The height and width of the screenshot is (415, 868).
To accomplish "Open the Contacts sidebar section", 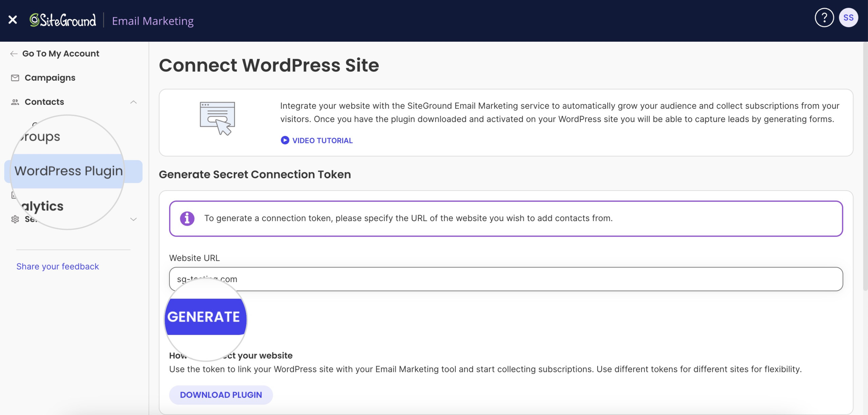I will (x=44, y=102).
